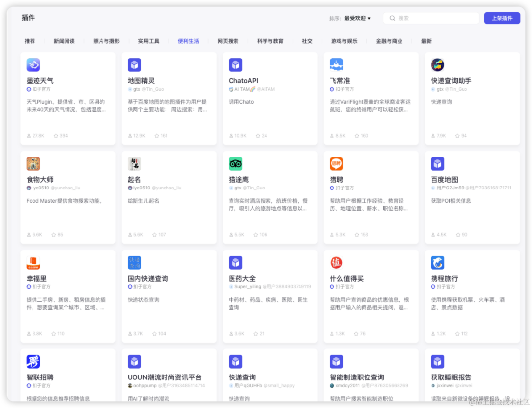Click the star icon on 猎聘 card
The image size is (532, 408).
click(357, 235)
